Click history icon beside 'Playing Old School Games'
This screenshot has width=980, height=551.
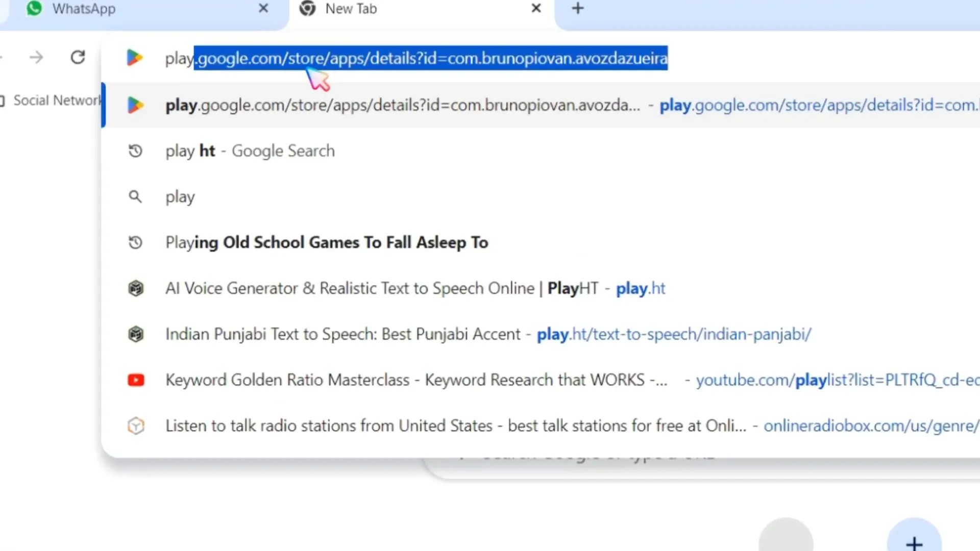pyautogui.click(x=135, y=242)
